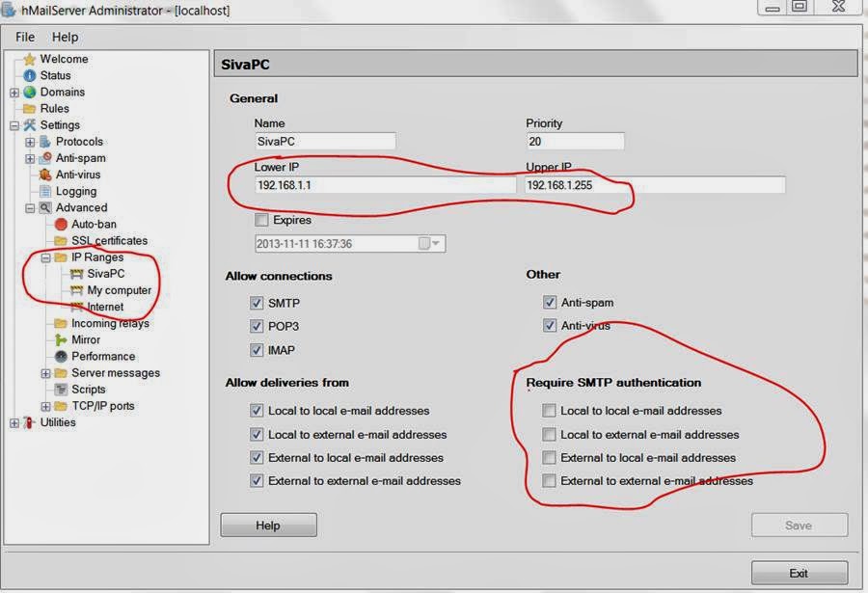
Task: Click the Advanced magnifier icon
Action: point(45,207)
